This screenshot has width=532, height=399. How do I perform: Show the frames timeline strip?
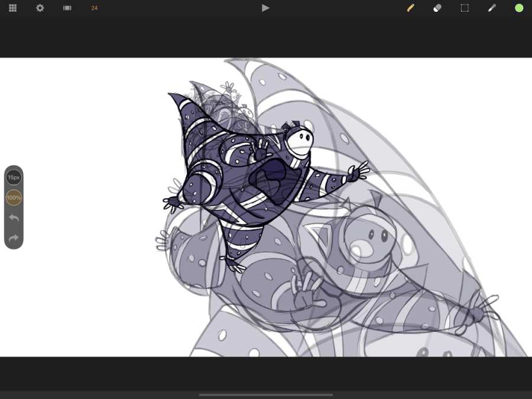pyautogui.click(x=67, y=8)
